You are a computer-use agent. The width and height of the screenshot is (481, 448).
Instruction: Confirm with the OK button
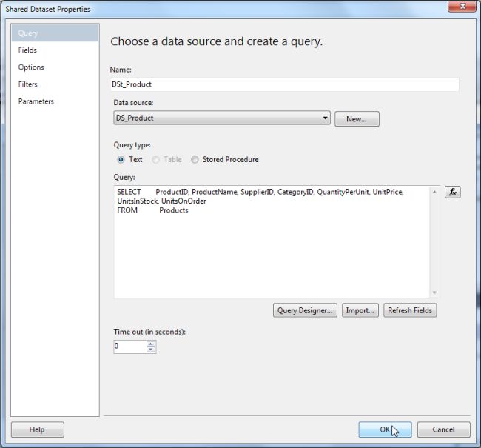click(385, 429)
